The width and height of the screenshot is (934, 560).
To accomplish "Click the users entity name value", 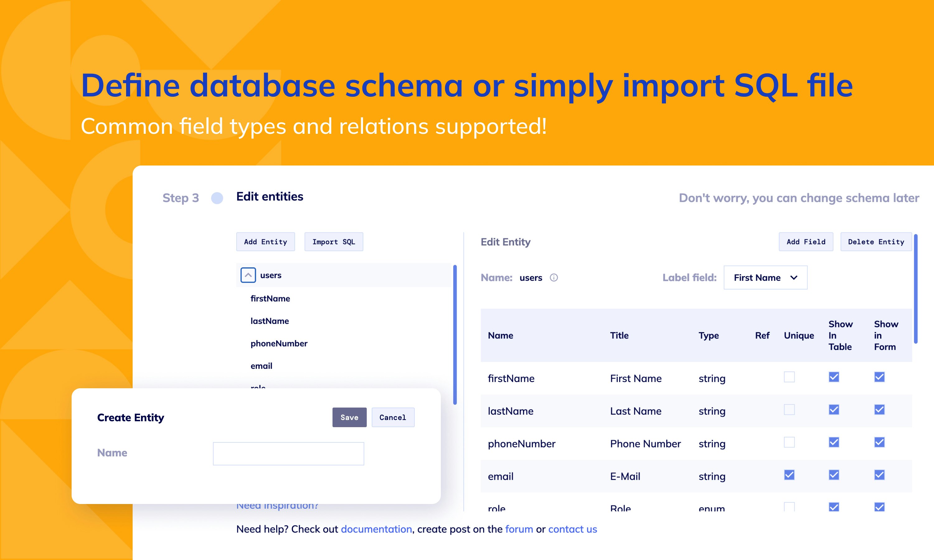I will pos(531,278).
